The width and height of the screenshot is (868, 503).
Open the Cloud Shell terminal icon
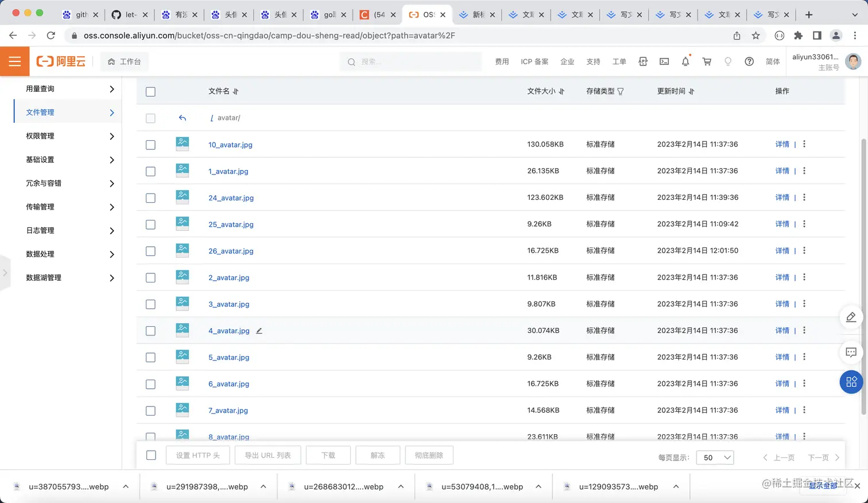664,61
